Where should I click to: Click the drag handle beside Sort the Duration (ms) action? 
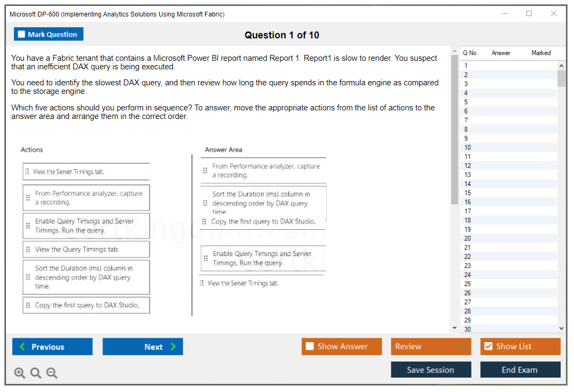(28, 277)
